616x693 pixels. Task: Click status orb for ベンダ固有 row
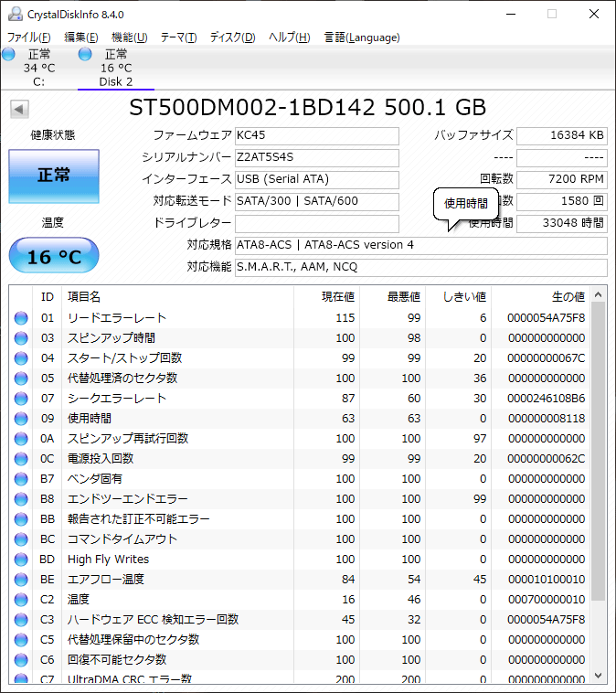tap(21, 479)
